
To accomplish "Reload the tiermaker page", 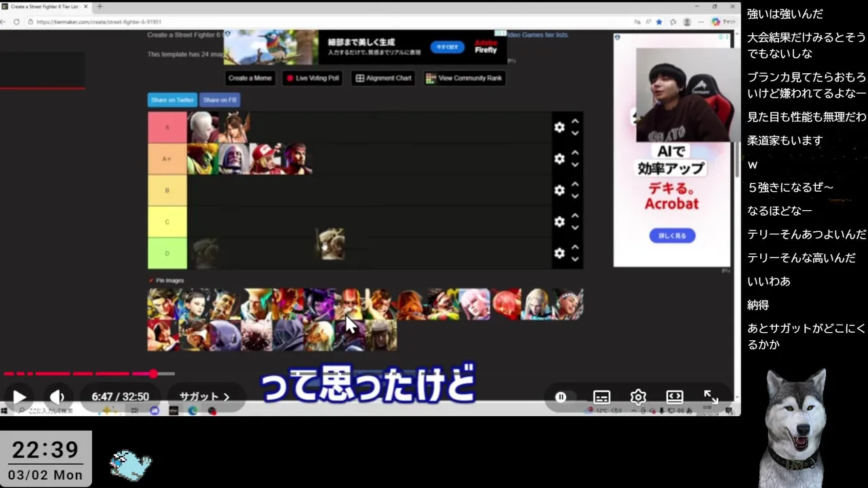I will tap(17, 22).
